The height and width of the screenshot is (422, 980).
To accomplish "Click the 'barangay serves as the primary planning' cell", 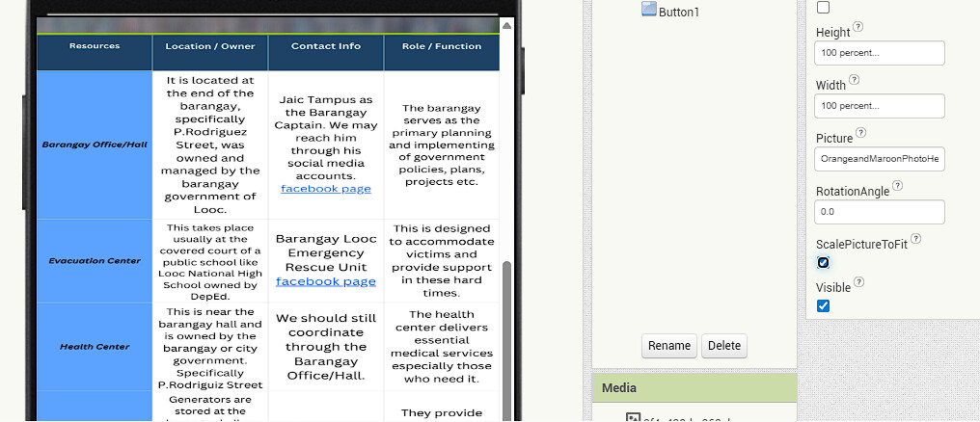I will (441, 145).
